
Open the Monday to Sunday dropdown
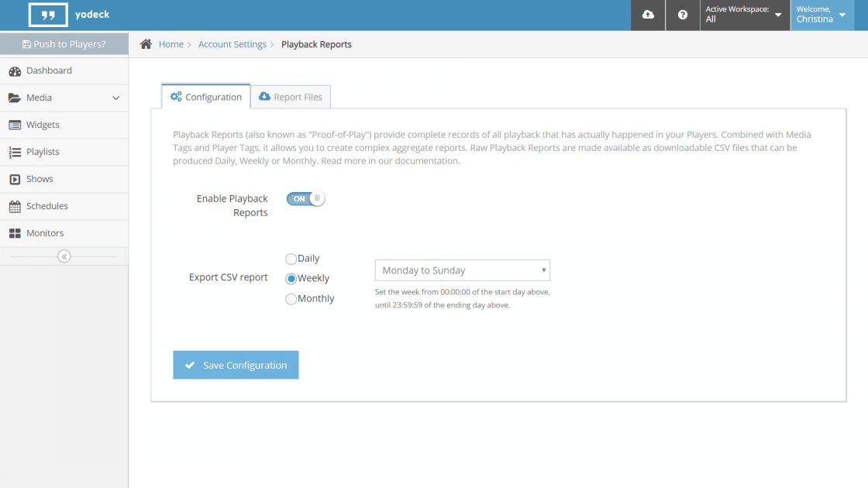(x=462, y=270)
